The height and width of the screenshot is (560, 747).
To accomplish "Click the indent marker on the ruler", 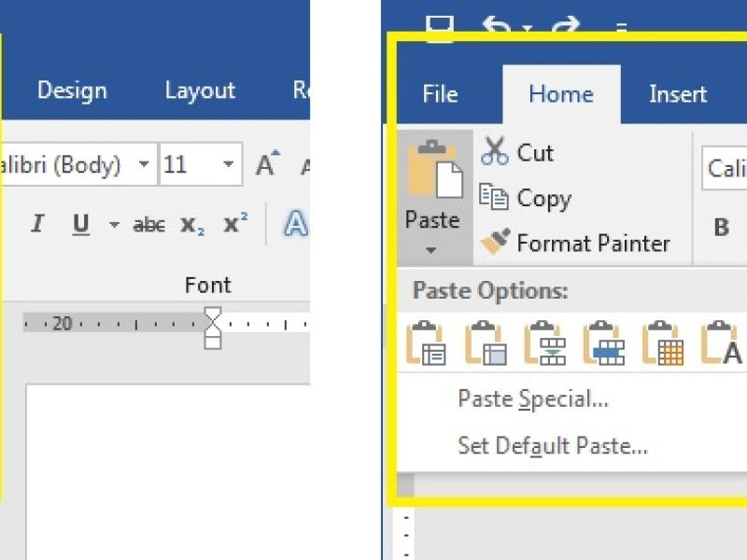I will [x=213, y=326].
